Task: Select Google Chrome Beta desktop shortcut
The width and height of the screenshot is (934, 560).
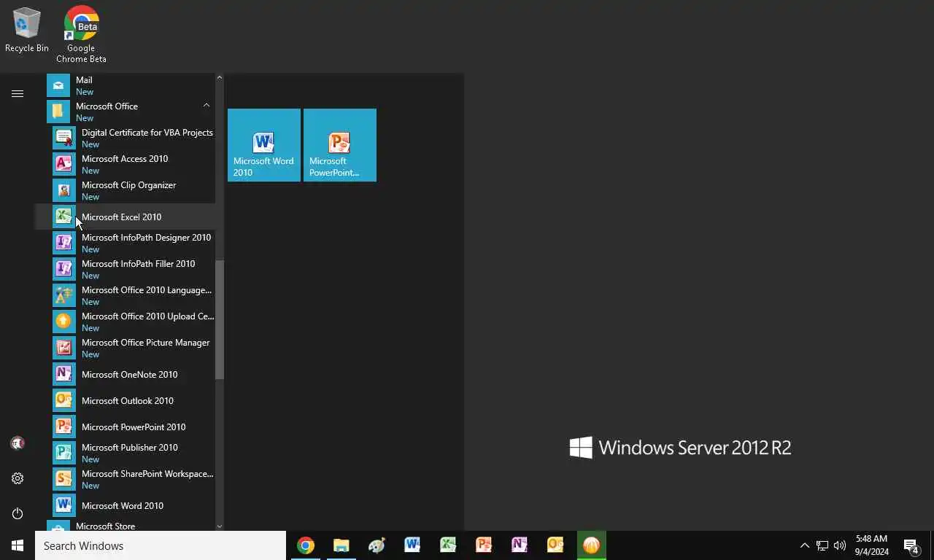Action: [x=82, y=34]
